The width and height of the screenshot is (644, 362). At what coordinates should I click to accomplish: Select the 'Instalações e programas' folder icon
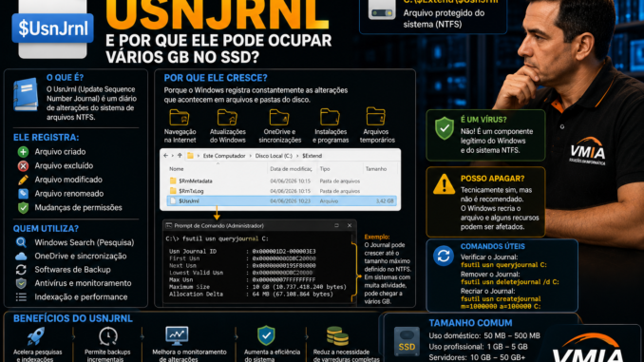tap(331, 117)
